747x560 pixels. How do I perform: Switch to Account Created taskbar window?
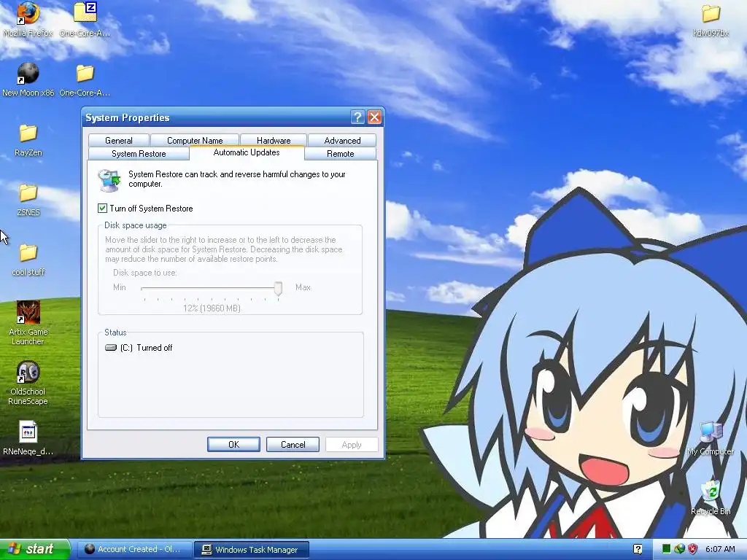[x=134, y=549]
